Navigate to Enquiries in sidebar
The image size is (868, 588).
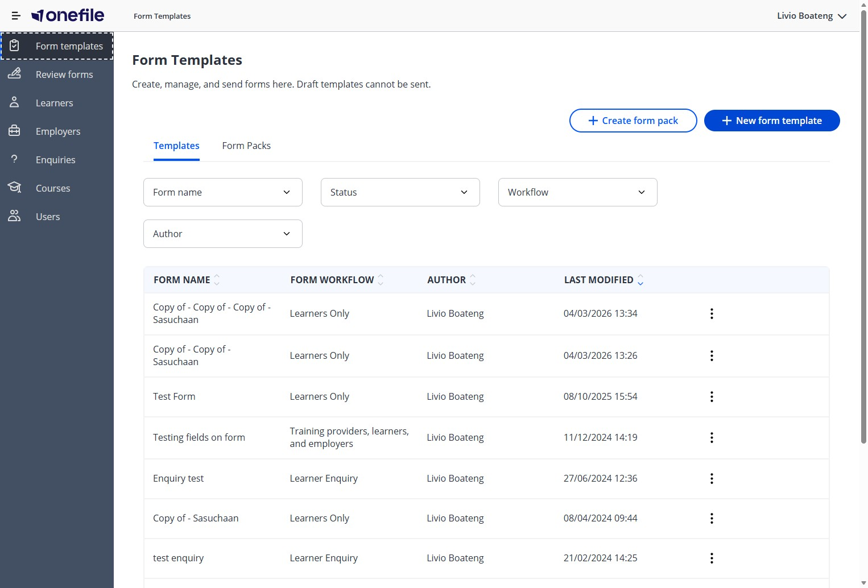55,160
